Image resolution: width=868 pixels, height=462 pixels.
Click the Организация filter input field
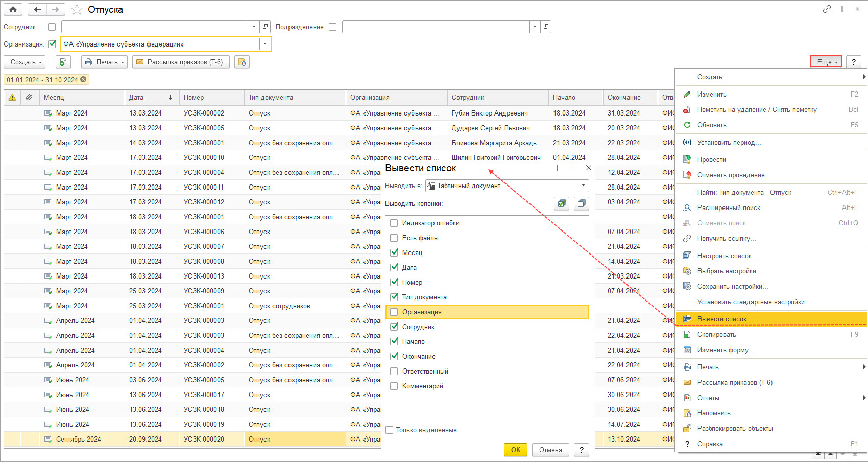tap(160, 44)
